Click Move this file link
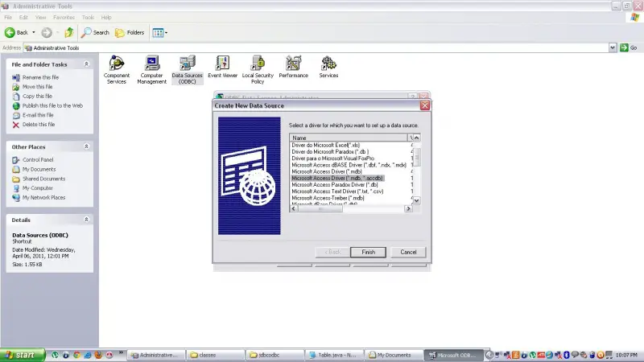 point(37,87)
